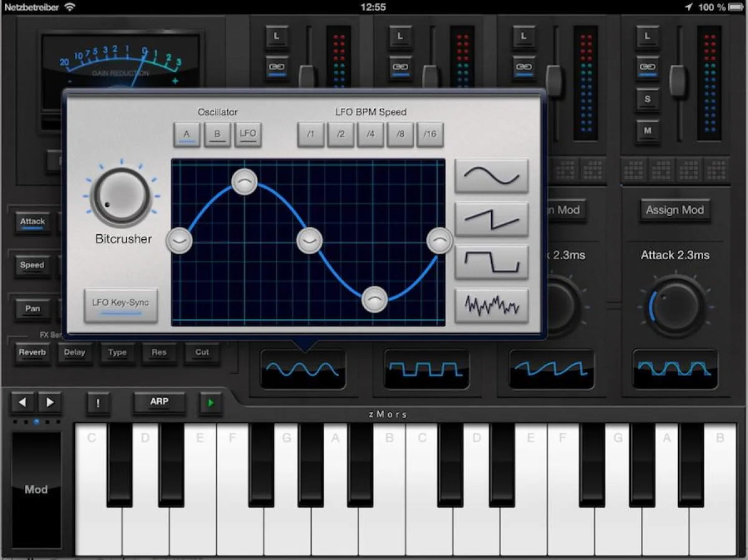Click the Assign Mod button
This screenshot has width=748, height=560.
674,211
